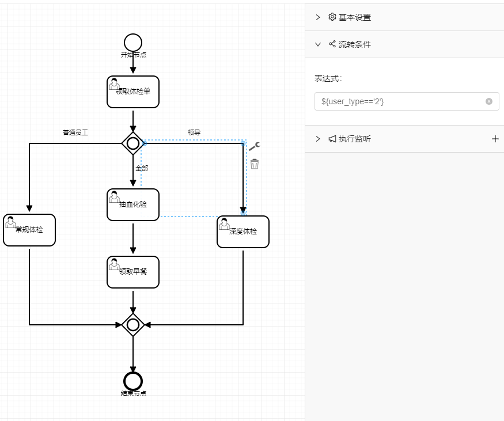This screenshot has width=504, height=421.
Task: Select the 抽血化验 user task
Action: click(x=133, y=204)
